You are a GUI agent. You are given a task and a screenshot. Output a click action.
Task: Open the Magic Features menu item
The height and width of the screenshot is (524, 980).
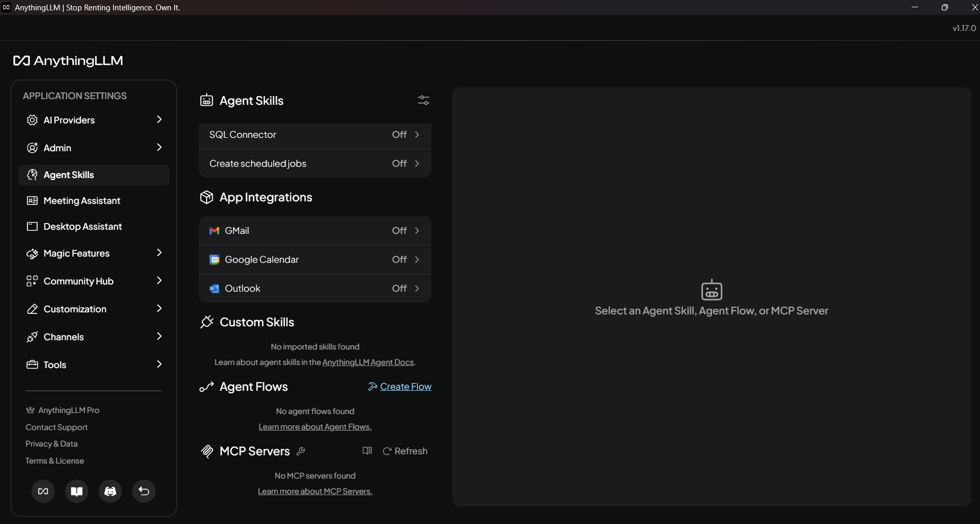click(94, 253)
